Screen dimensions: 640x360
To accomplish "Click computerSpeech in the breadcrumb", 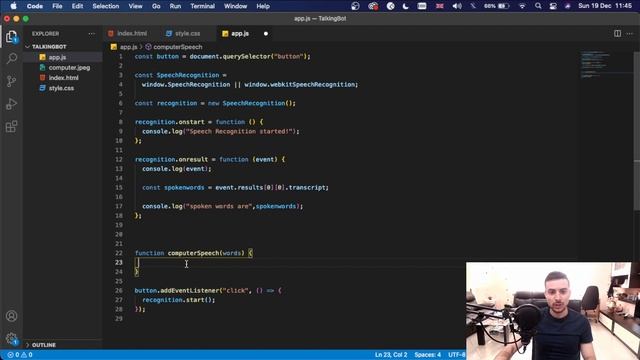I will (x=178, y=47).
